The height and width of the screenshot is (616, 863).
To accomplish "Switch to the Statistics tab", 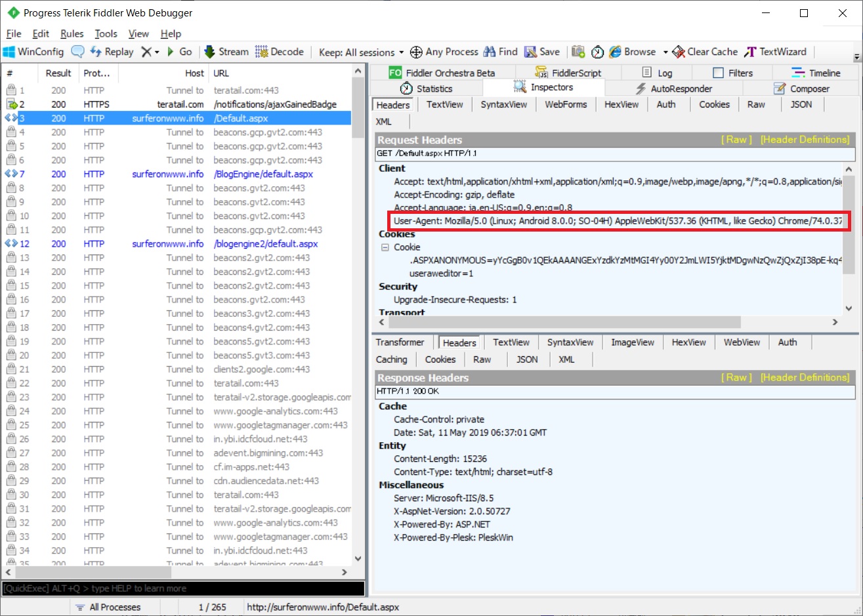I will pyautogui.click(x=427, y=89).
